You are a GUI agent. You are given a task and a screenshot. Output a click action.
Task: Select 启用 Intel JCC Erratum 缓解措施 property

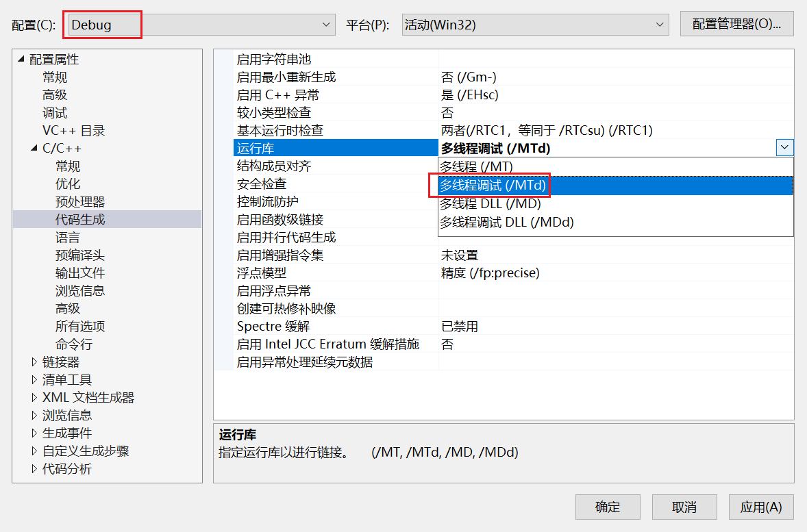pos(328,344)
